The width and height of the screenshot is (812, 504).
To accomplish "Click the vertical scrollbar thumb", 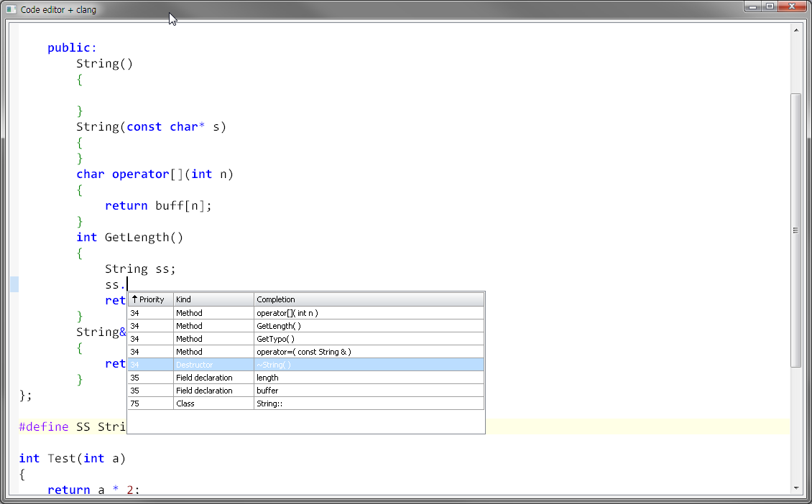I will (x=795, y=230).
